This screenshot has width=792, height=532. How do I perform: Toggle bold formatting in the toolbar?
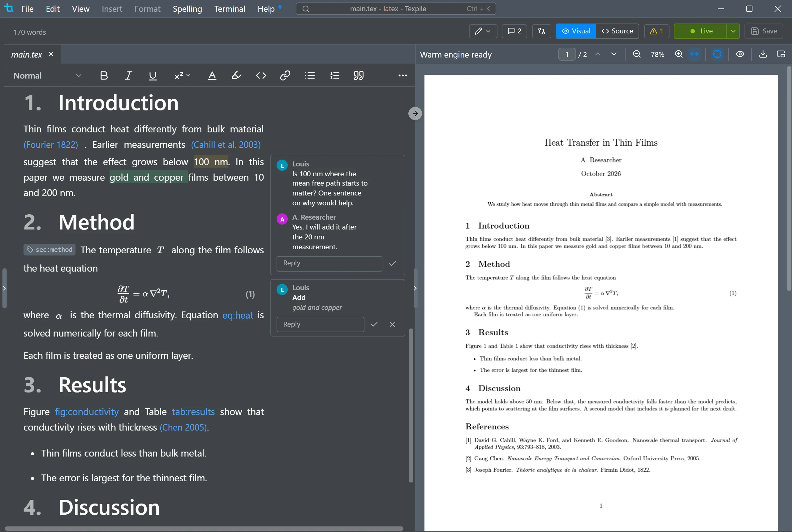point(104,75)
